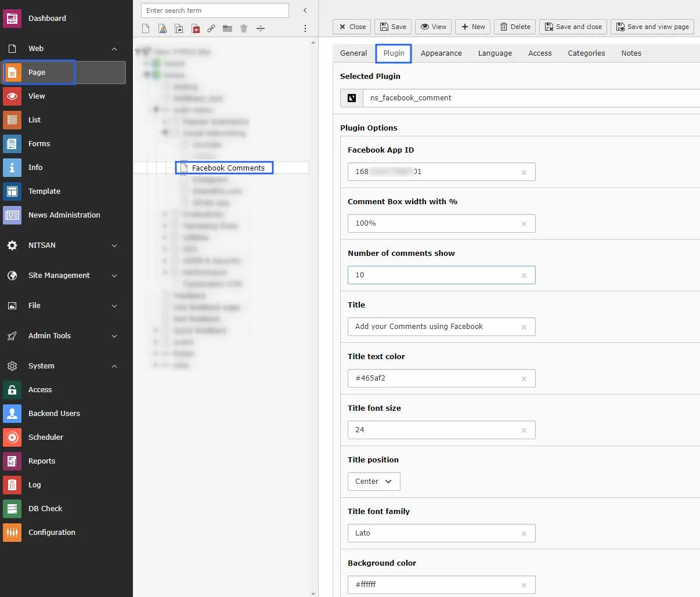Expand the Admin Tools module group

point(114,336)
